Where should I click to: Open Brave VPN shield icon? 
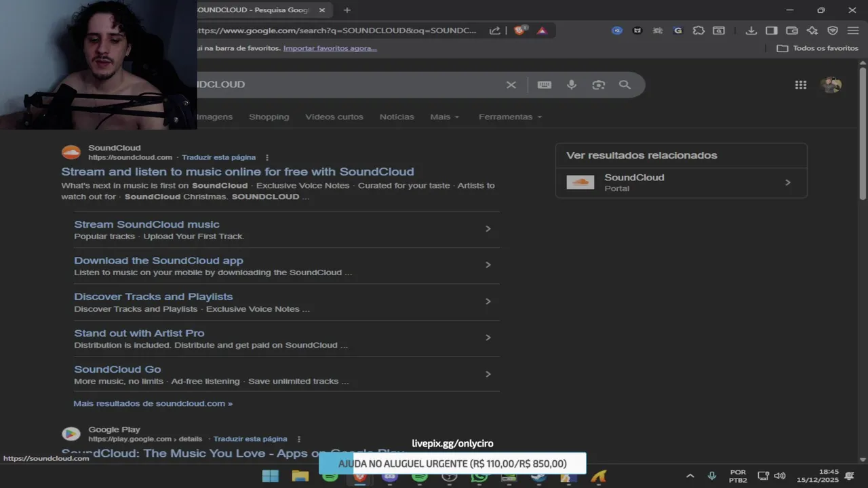[x=833, y=30]
